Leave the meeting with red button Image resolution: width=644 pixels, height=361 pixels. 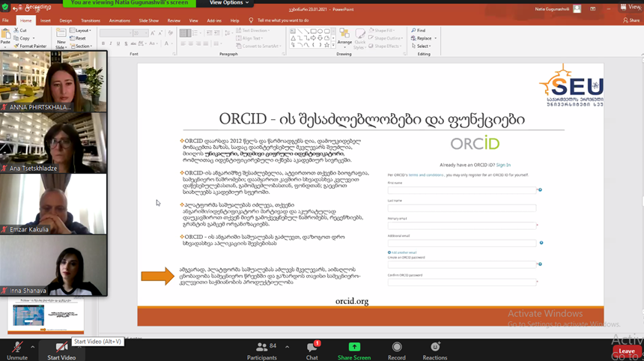[x=627, y=351]
